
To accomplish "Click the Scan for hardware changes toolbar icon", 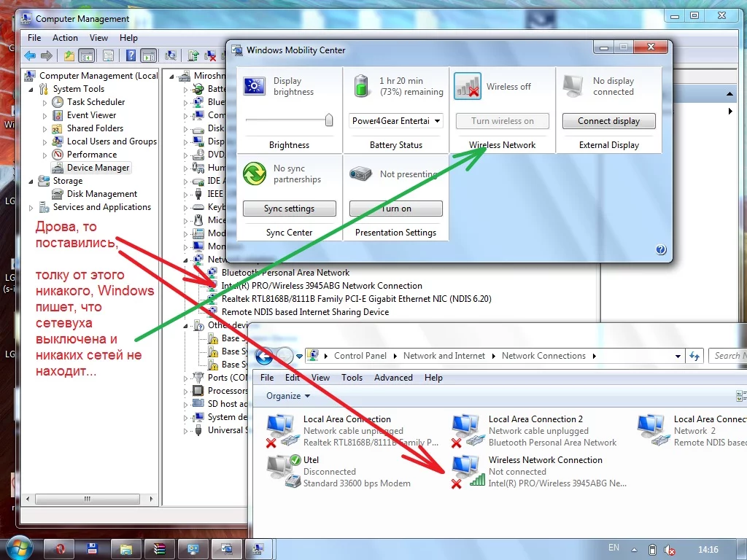I will pyautogui.click(x=170, y=56).
